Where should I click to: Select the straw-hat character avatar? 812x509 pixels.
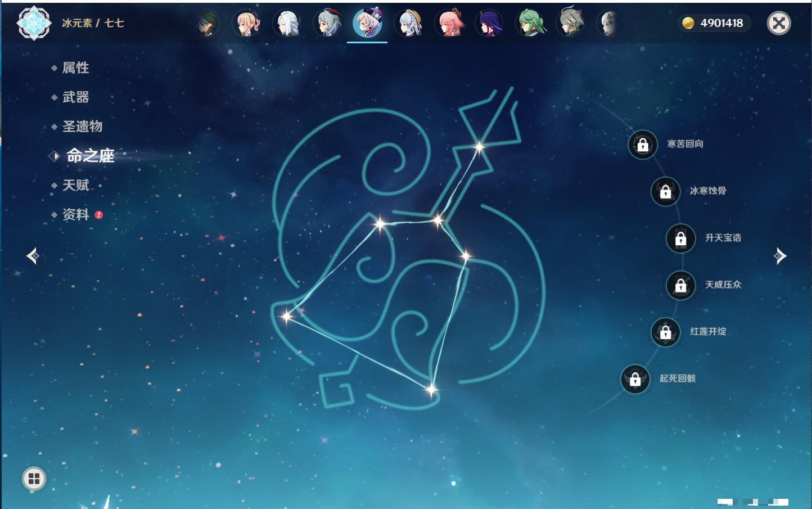pyautogui.click(x=409, y=23)
